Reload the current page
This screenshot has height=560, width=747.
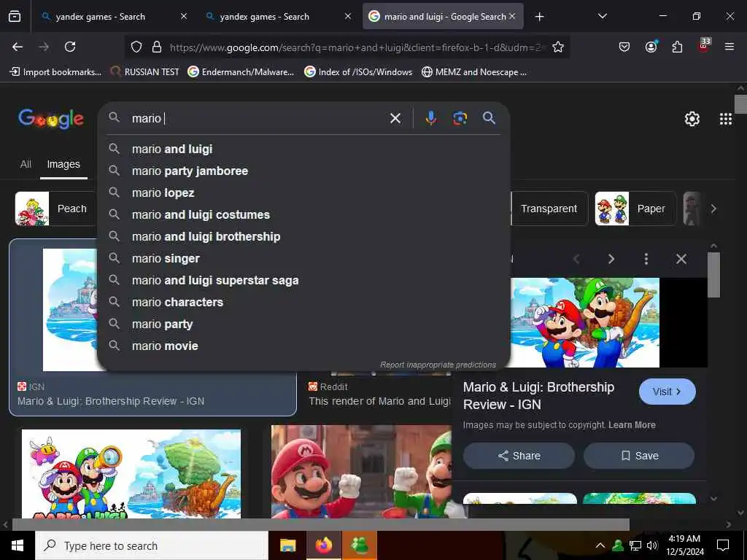click(x=70, y=47)
